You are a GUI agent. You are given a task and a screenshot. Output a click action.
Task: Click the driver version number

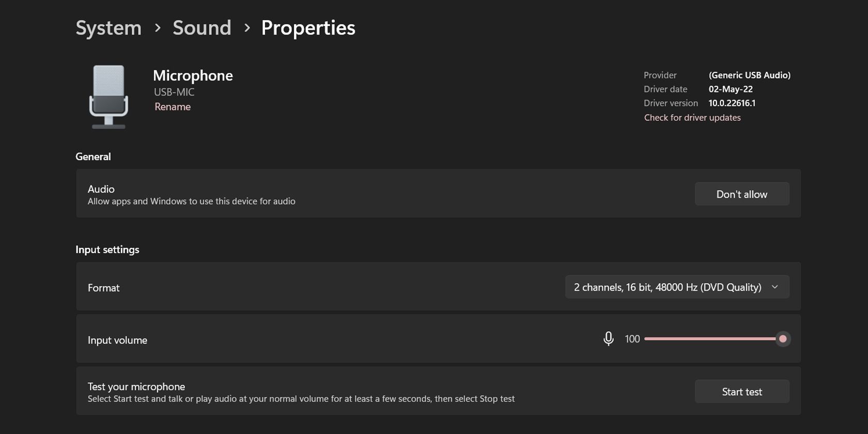[x=732, y=103]
